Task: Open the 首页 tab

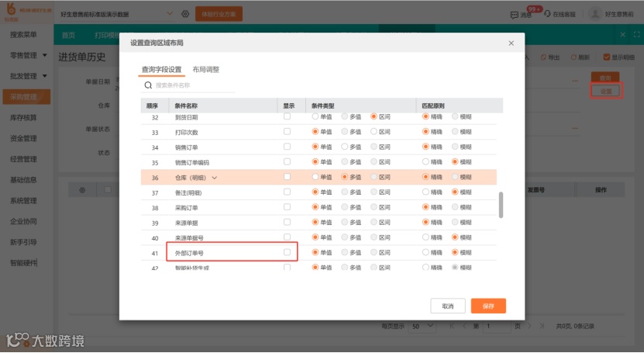Action: coord(69,36)
